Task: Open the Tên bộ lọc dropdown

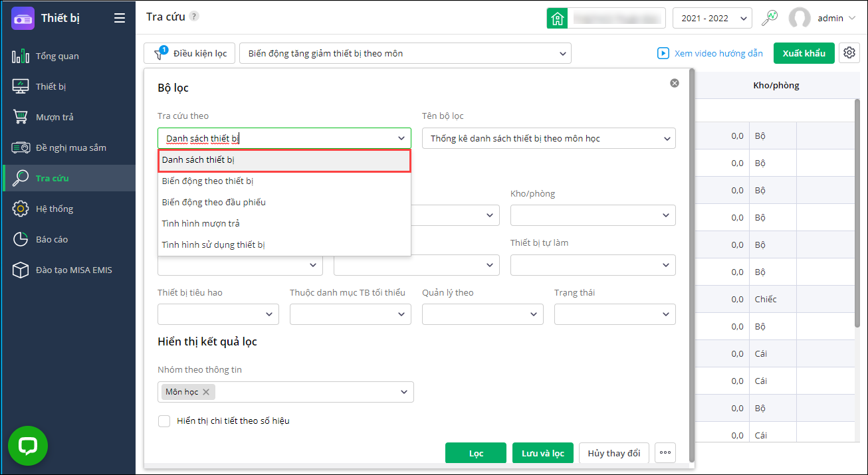Action: coord(548,138)
